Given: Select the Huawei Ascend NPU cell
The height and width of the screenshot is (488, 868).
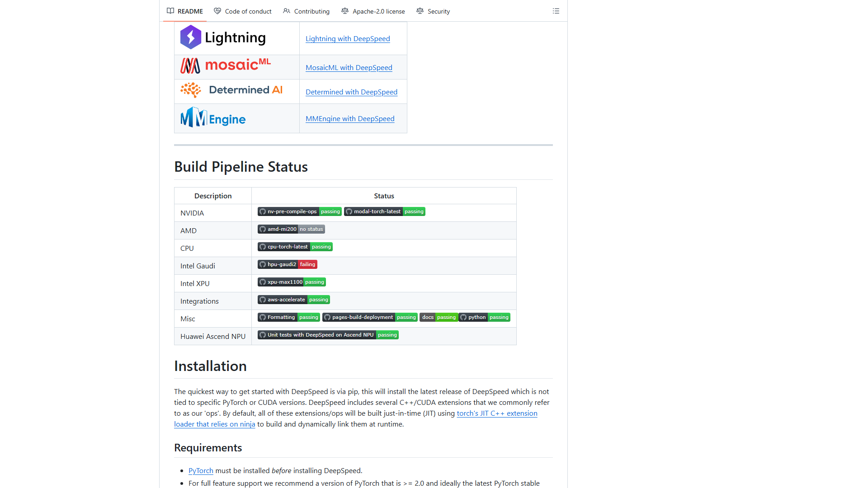Looking at the screenshot, I should click(x=213, y=336).
